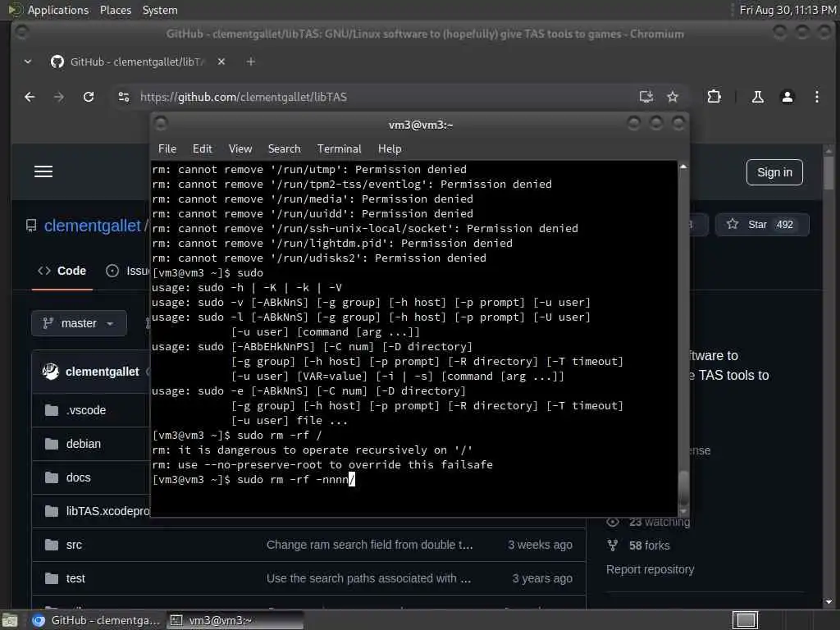Click the repository icon beside clementgallet
The width and height of the screenshot is (840, 630).
[31, 226]
